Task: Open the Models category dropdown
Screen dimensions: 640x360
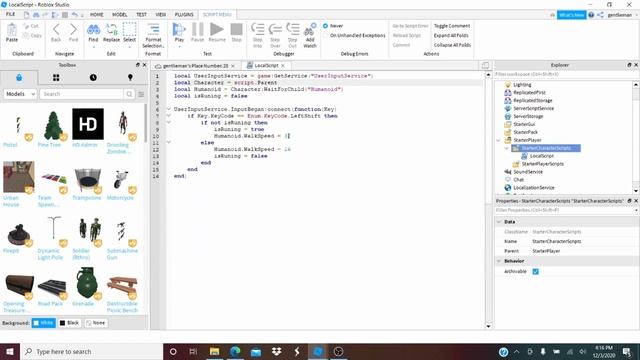Action: click(20, 94)
